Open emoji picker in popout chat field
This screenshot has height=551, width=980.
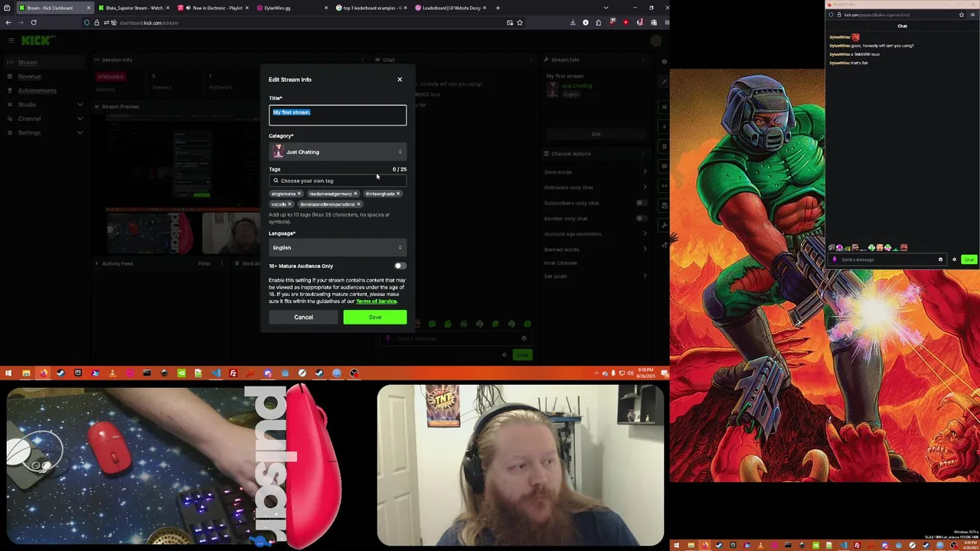pyautogui.click(x=940, y=259)
